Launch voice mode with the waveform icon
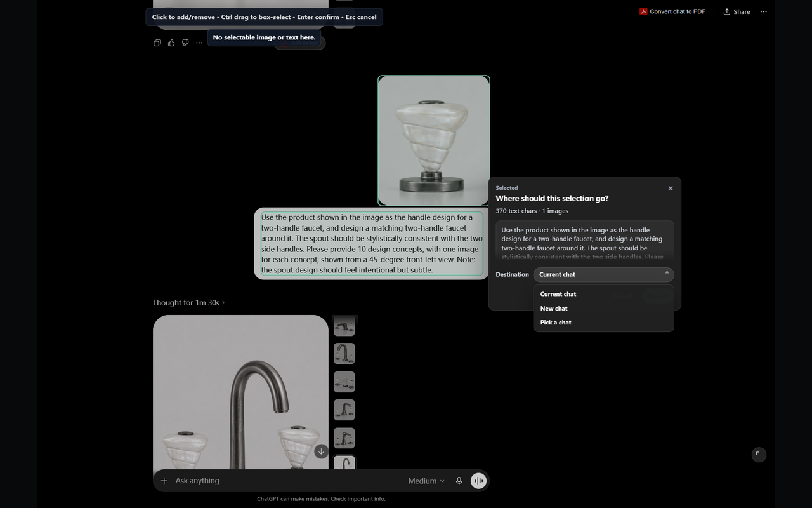Viewport: 812px width, 508px height. point(479,481)
